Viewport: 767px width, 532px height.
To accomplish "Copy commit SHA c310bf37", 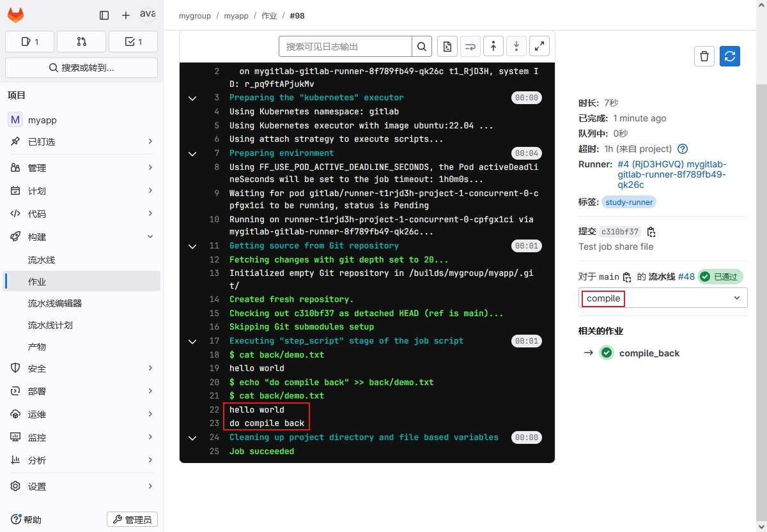I will [651, 232].
